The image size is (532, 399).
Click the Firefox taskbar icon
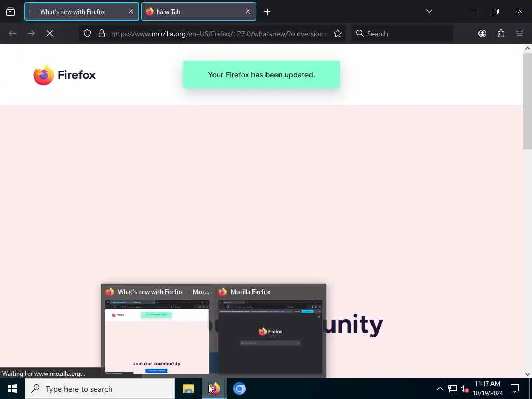click(x=214, y=389)
